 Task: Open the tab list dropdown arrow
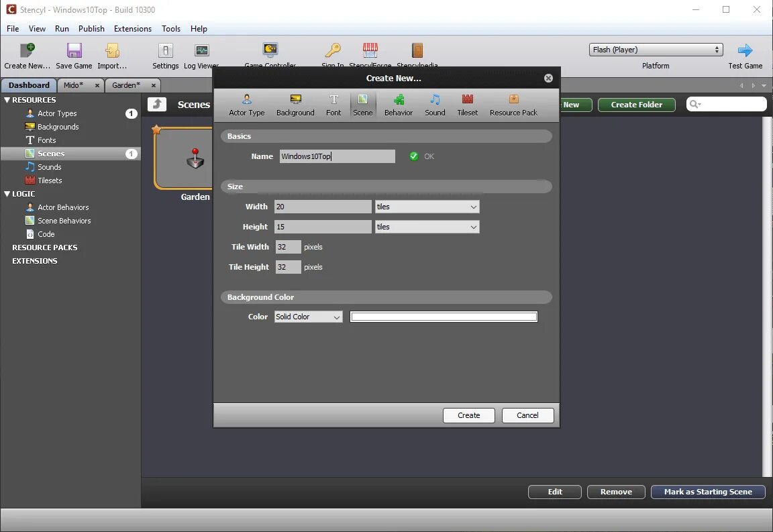click(764, 85)
